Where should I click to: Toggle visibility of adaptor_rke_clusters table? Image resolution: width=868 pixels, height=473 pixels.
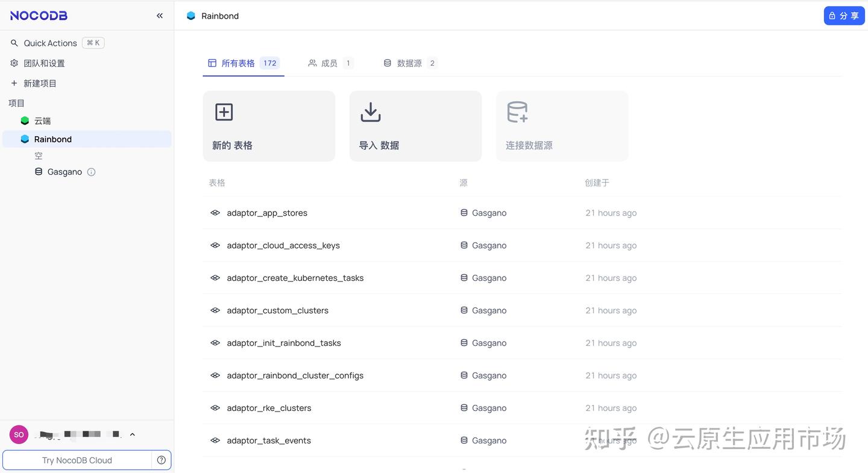click(215, 408)
